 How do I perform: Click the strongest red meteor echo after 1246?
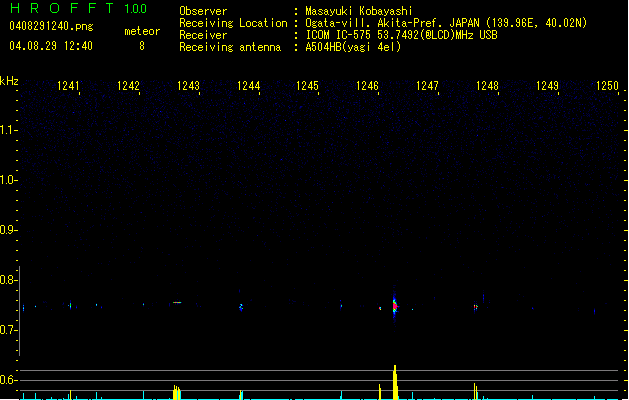[x=395, y=307]
